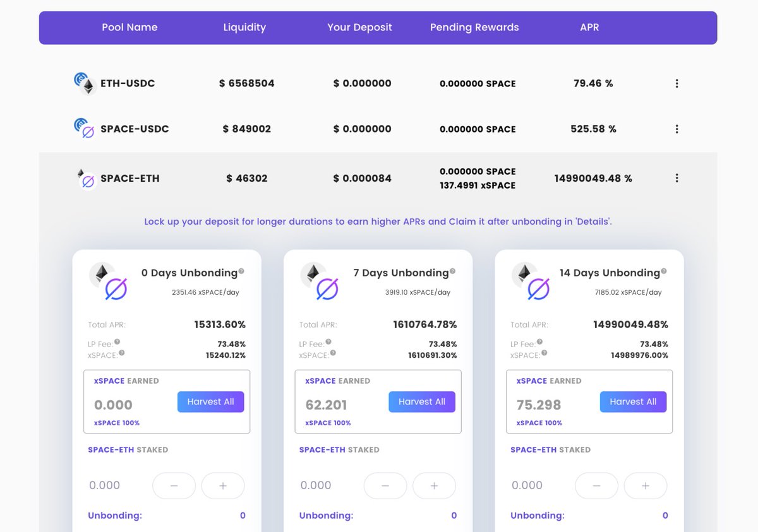Open help icon beside 14 Days Unbonding
This screenshot has height=532, width=758.
pos(663,271)
